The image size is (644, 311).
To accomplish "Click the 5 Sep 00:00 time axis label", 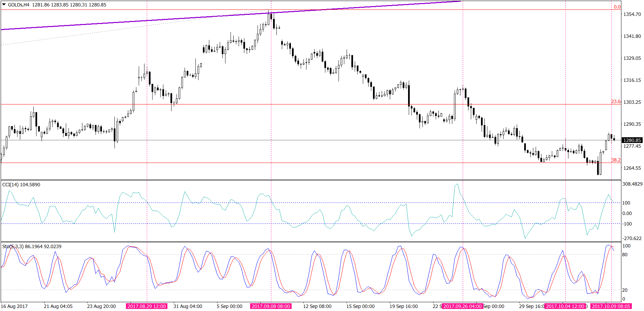I will (230, 306).
